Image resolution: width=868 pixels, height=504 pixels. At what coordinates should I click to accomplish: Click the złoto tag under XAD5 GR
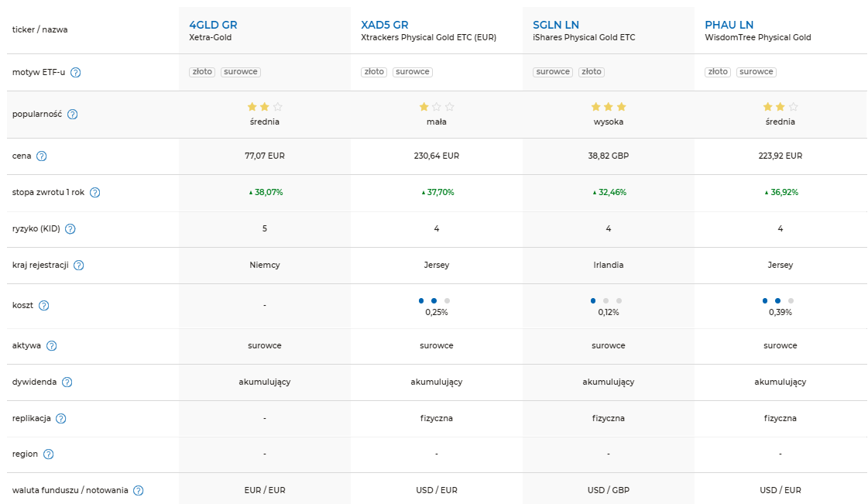[374, 72]
